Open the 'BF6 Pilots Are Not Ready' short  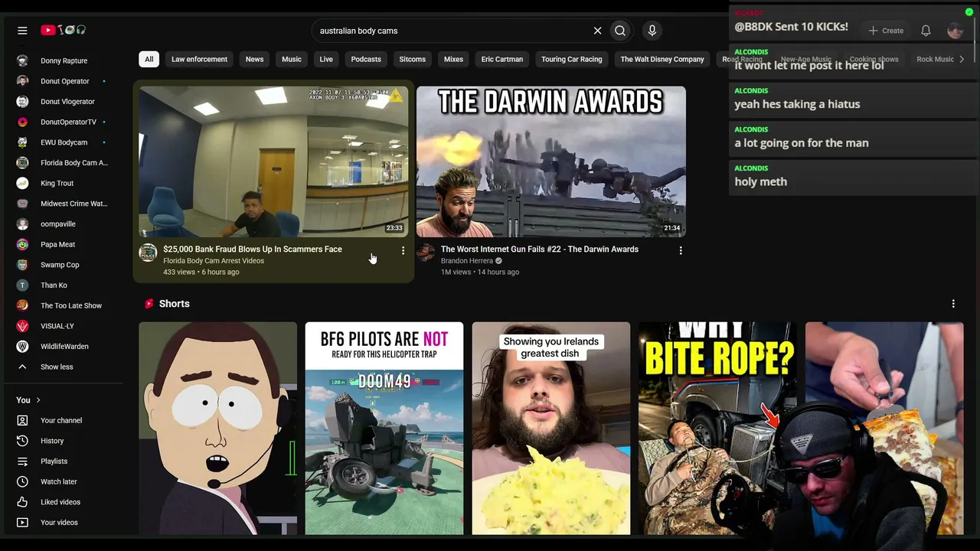384,428
